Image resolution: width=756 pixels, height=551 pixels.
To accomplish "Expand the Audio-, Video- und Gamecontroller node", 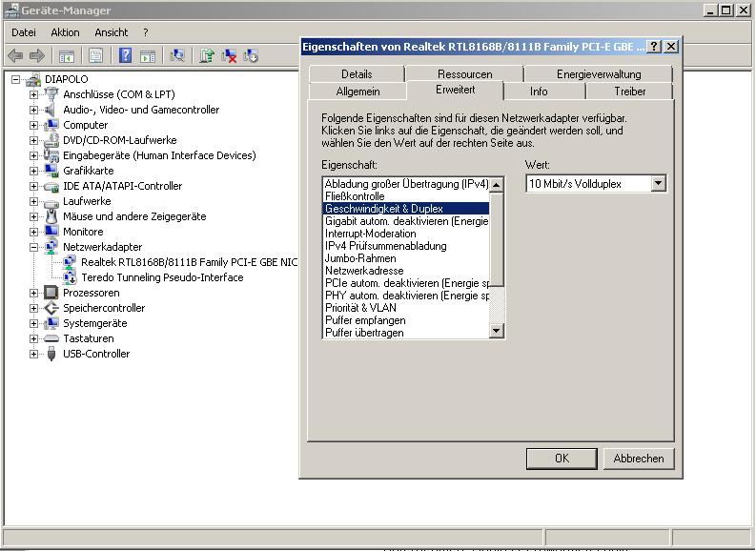I will (x=33, y=110).
